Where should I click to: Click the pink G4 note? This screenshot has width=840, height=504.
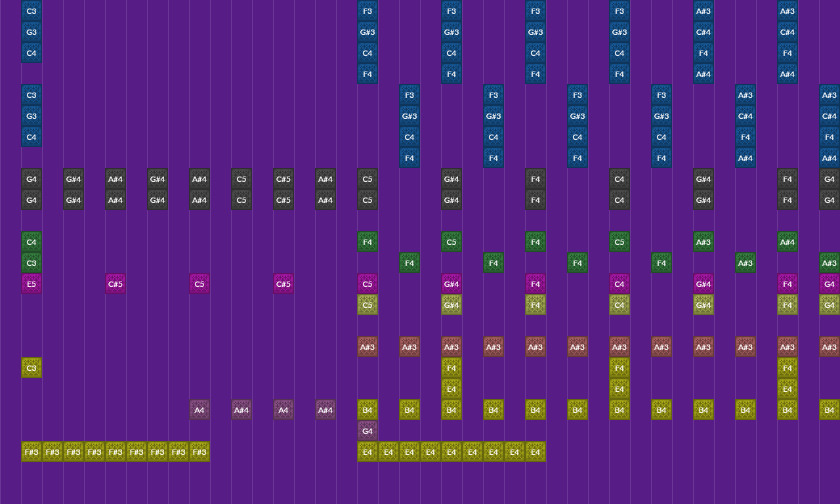click(829, 284)
